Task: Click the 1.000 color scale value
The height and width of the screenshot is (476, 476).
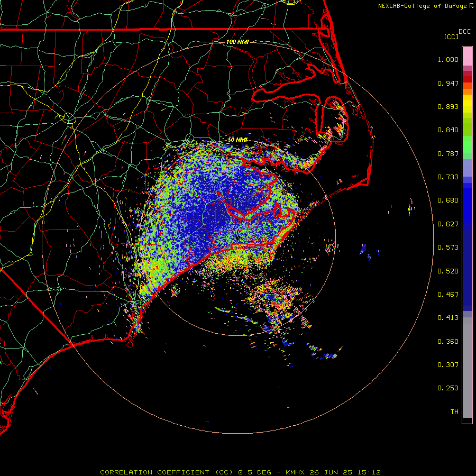Action: coord(448,59)
